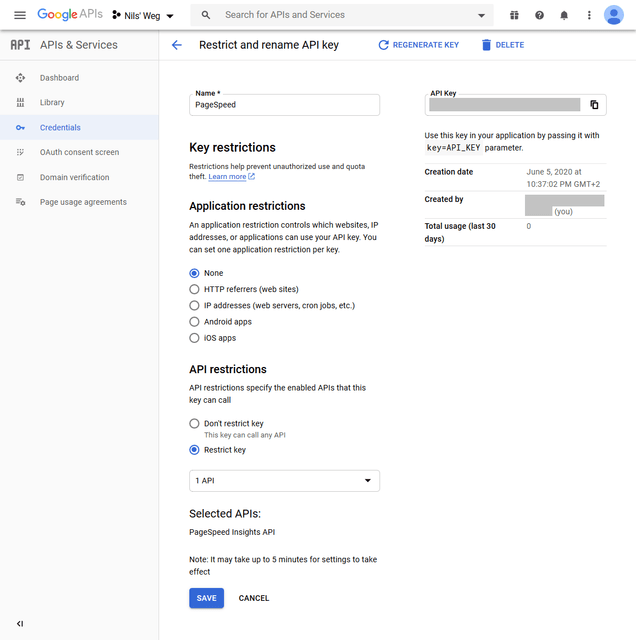Screen dimensions: 636x640
Task: Open the 1 API dropdown
Action: [284, 481]
